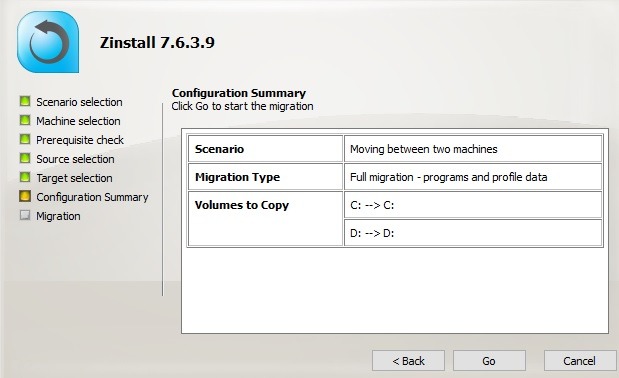619x378 pixels.
Task: Start the migration with Go button
Action: coord(489,361)
